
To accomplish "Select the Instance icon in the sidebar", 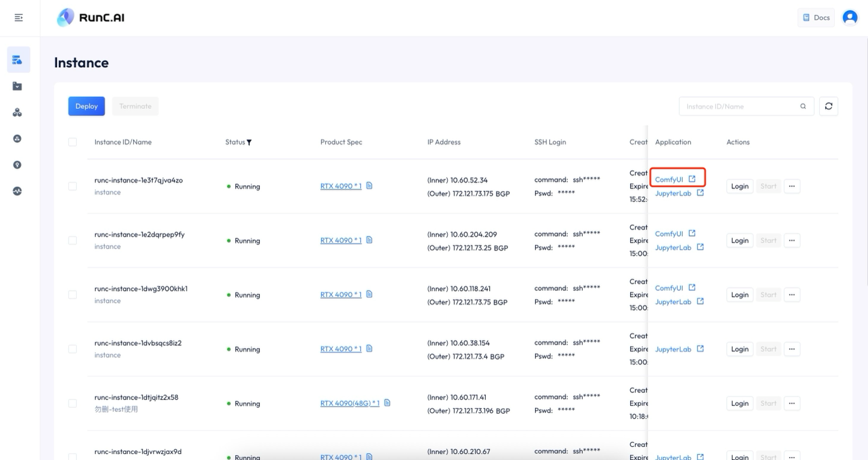I will 17,60.
